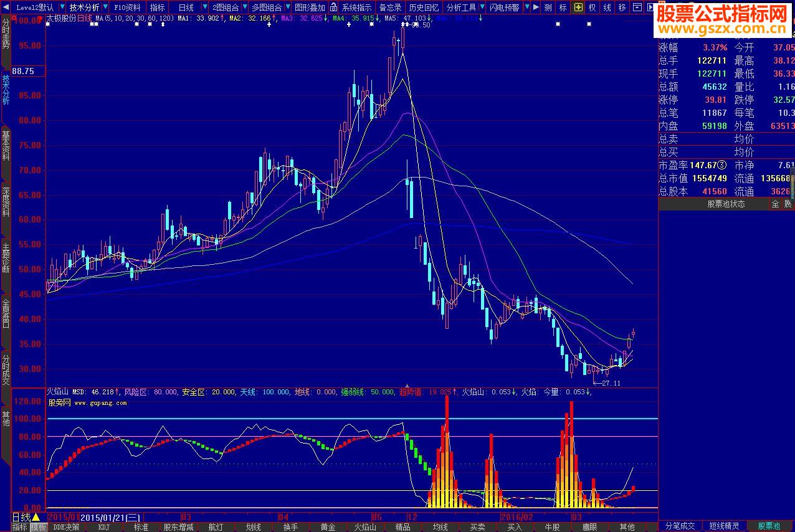Click 日线 period label at bottom left
Image resolution: width=795 pixels, height=532 pixels.
(x=21, y=517)
